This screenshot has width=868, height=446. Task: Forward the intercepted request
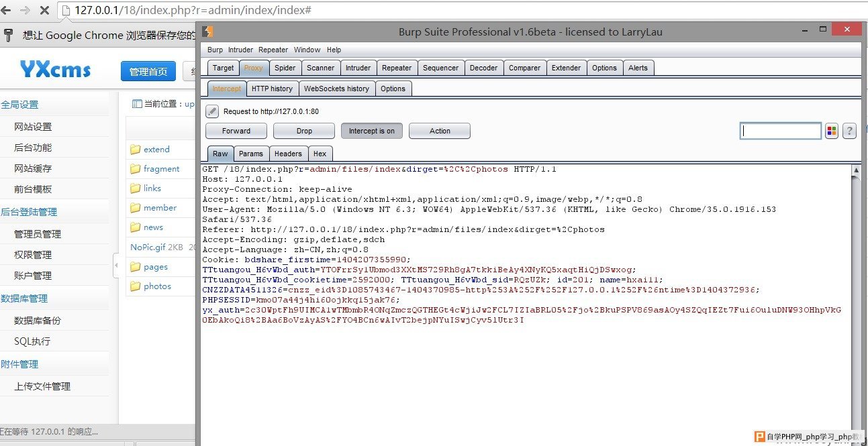click(x=236, y=131)
